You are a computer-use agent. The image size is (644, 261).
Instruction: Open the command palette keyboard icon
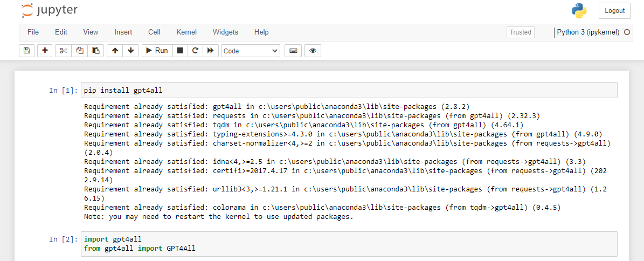pyautogui.click(x=293, y=51)
